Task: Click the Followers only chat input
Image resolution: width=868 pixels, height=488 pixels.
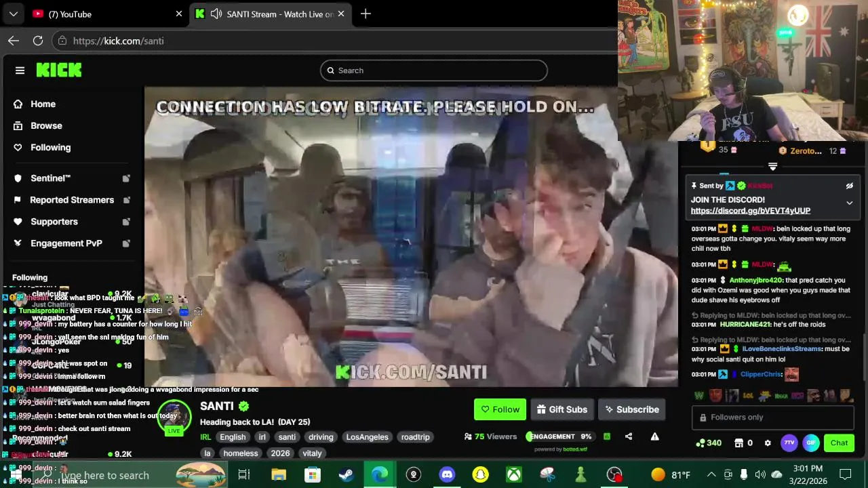Action: (772, 418)
